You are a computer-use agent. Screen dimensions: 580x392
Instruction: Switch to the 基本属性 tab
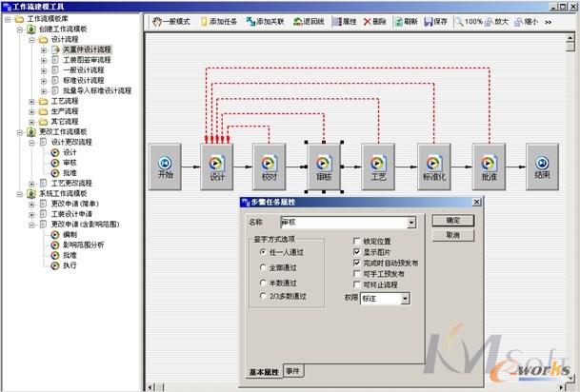263,371
